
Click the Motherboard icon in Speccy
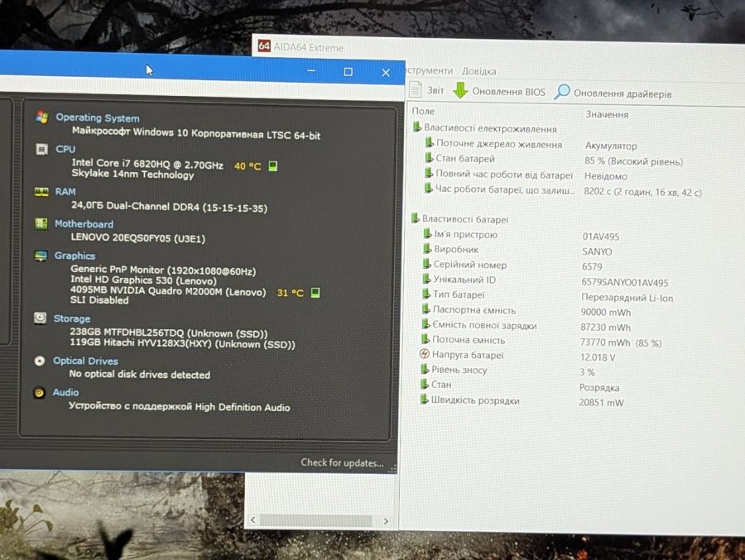click(41, 223)
